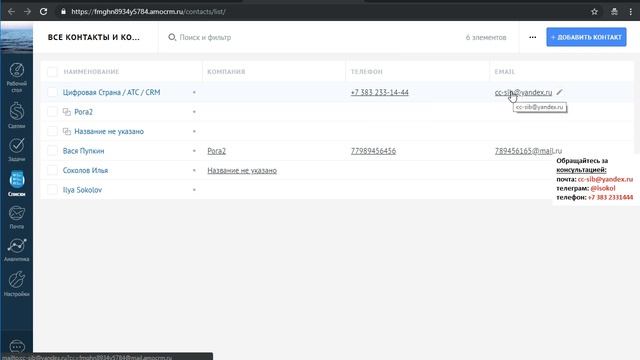Expand the dot menu on Рога2 row
The image size is (640, 360).
[194, 112]
